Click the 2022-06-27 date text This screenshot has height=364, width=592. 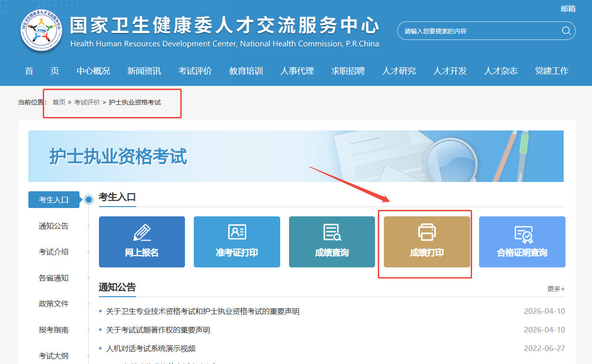[x=545, y=349]
